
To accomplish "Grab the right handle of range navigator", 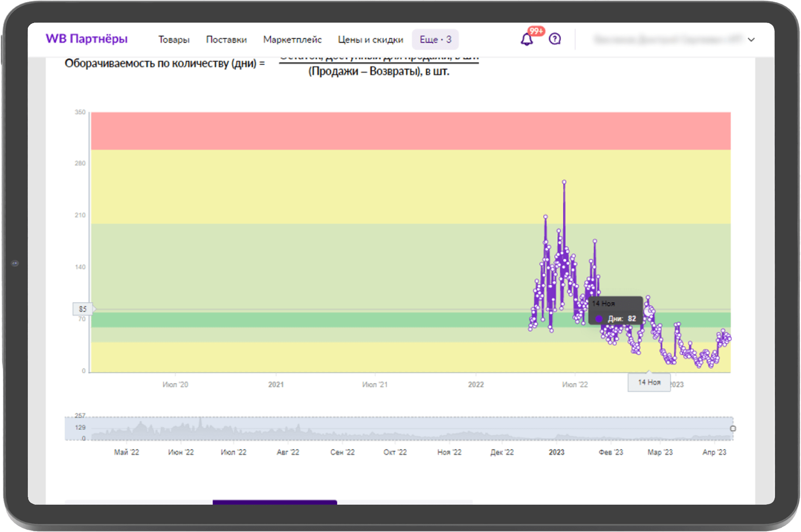I will (x=733, y=428).
